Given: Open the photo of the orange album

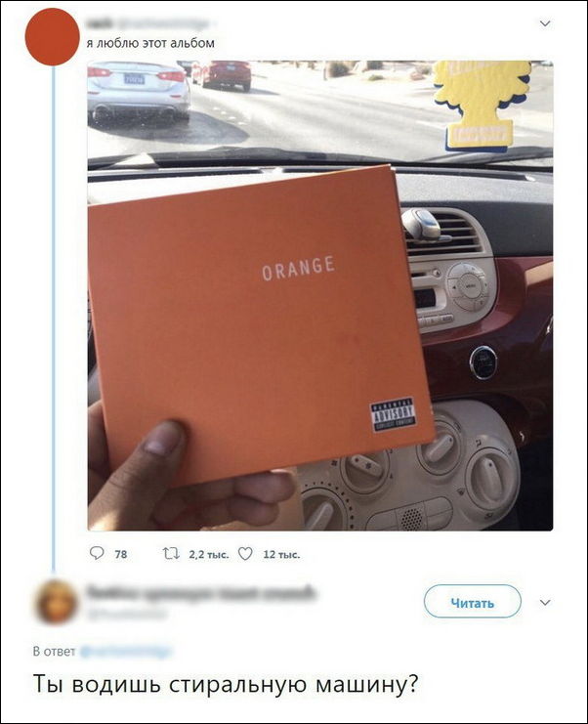Looking at the screenshot, I should 320,295.
